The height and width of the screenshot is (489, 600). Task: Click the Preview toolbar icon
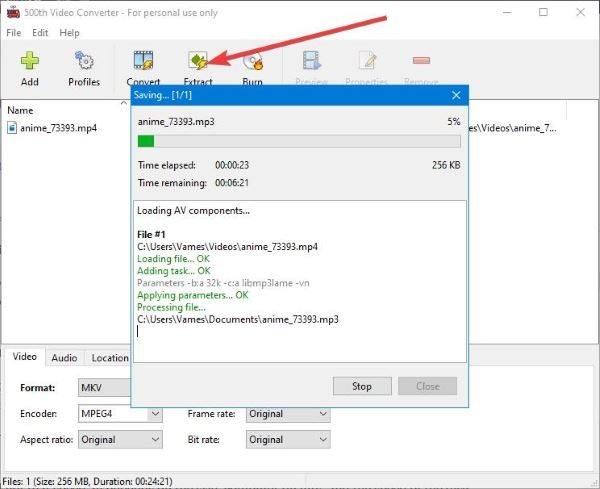pos(311,61)
